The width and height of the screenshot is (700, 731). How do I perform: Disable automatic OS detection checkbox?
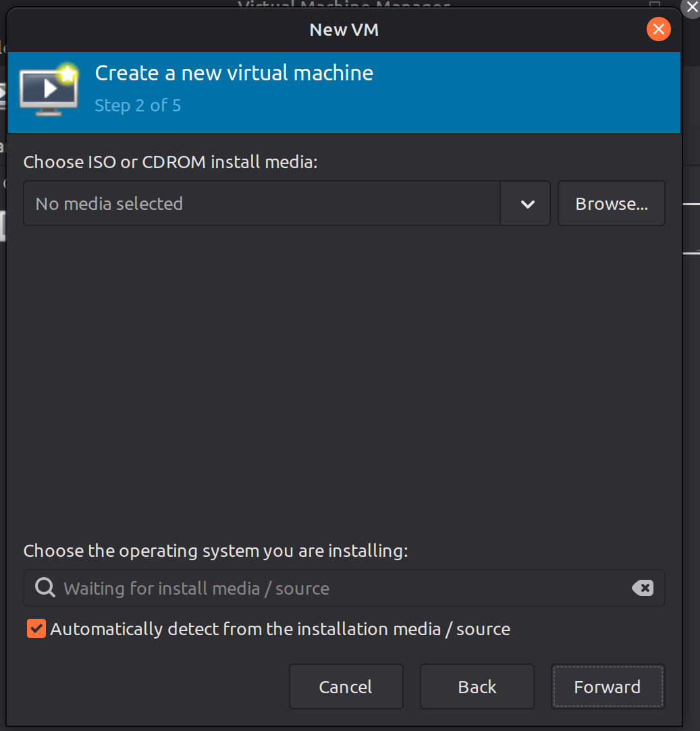point(36,629)
